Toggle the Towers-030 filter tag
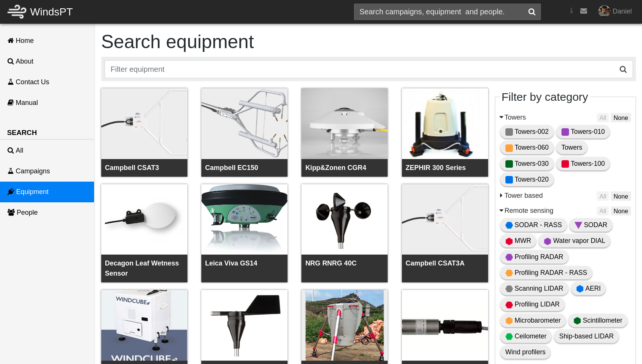The height and width of the screenshot is (364, 642). (x=527, y=164)
